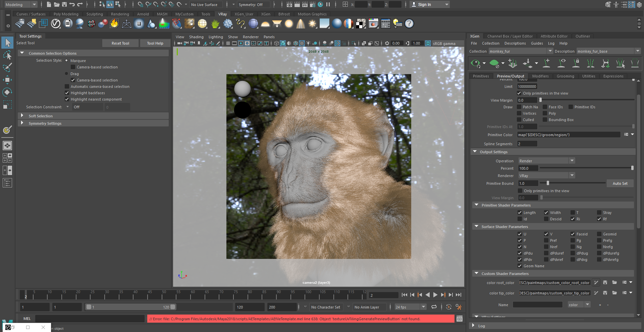This screenshot has height=332, width=644.
Task: Switch to the XGen shelf tab
Action: (x=266, y=14)
